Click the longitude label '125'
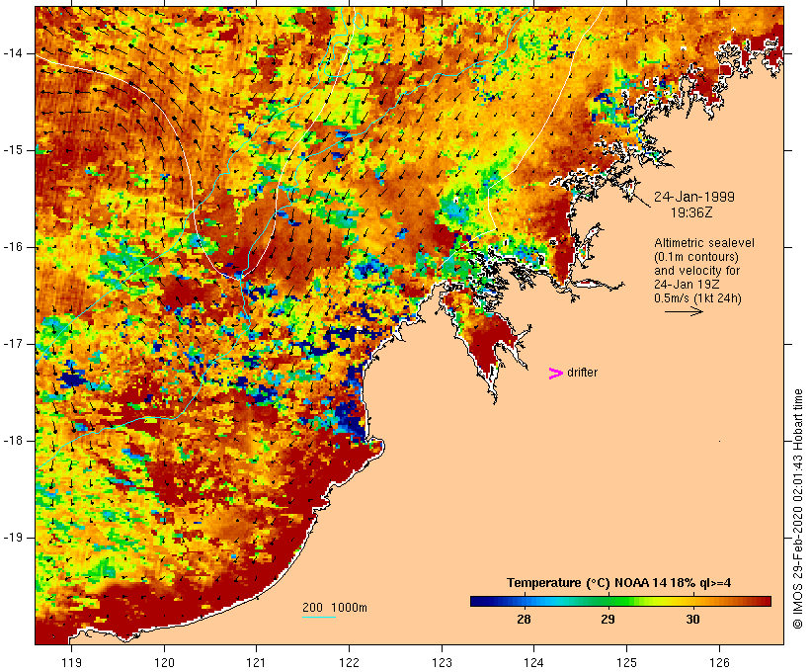 click(627, 662)
